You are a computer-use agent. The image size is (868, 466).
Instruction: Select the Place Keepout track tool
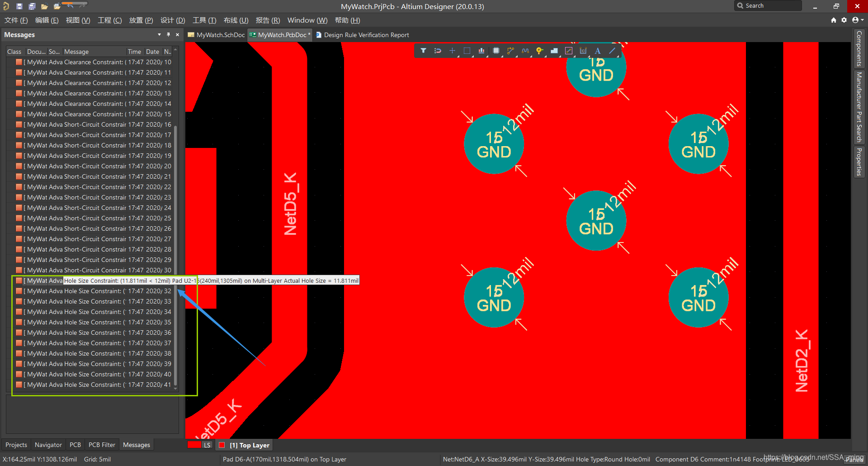click(569, 51)
